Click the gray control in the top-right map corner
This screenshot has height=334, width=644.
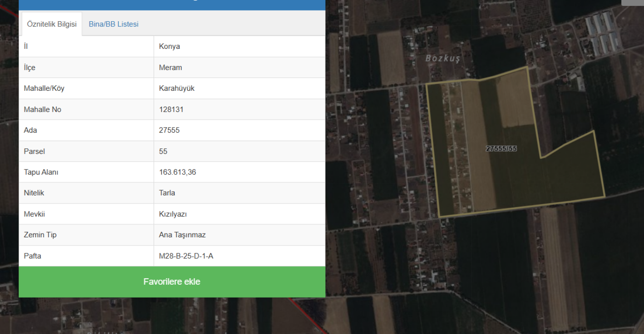pyautogui.click(x=633, y=2)
